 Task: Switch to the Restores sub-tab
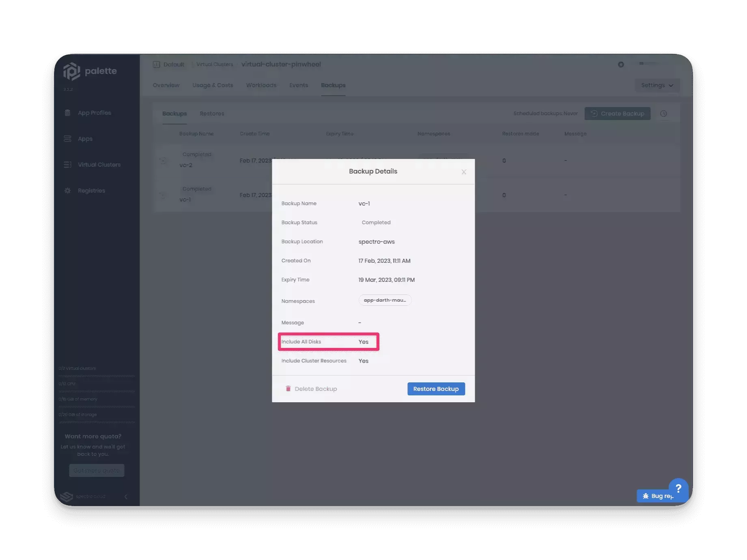click(212, 114)
